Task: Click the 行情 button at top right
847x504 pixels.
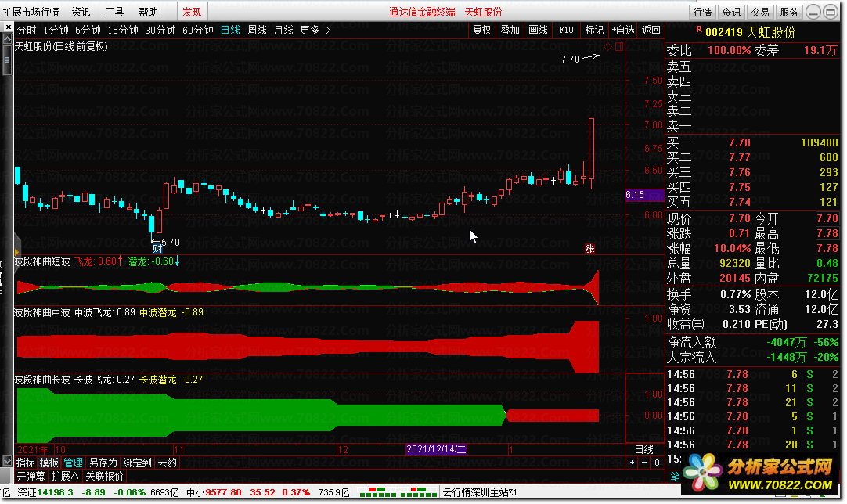Action: (x=703, y=12)
